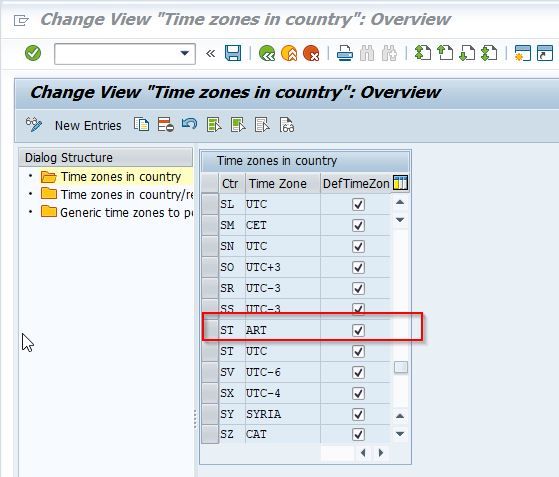Go to Previous Page icon

pos(445,53)
